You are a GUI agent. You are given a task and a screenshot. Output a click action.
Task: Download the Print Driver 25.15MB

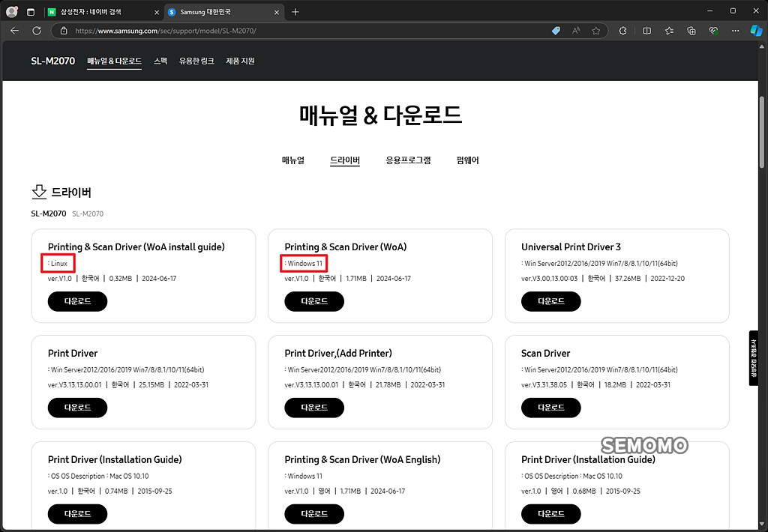(x=77, y=408)
